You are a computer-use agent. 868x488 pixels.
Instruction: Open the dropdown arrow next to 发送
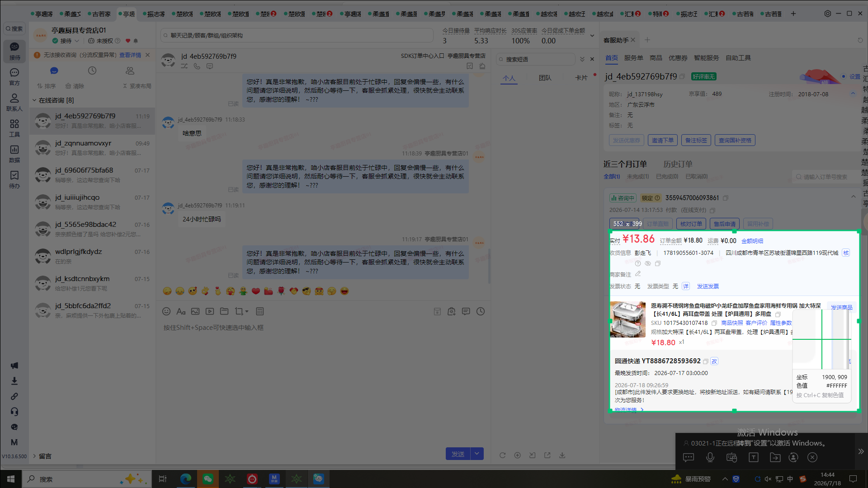tap(477, 454)
